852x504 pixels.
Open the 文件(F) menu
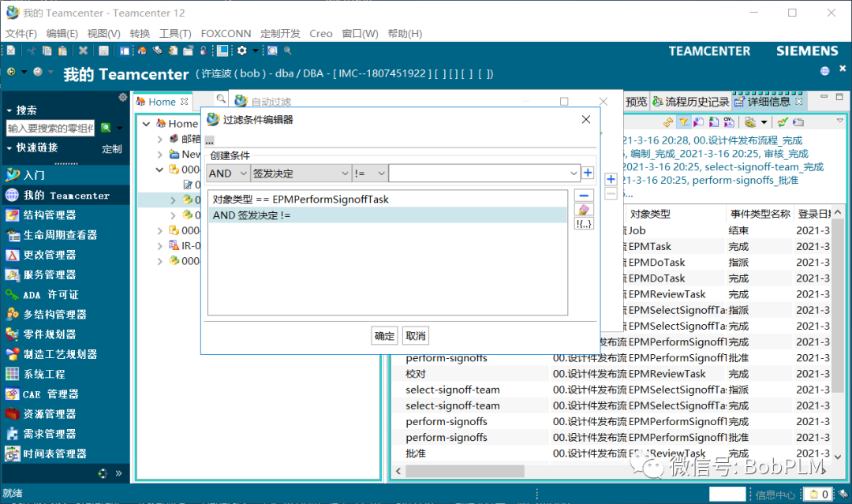click(21, 34)
